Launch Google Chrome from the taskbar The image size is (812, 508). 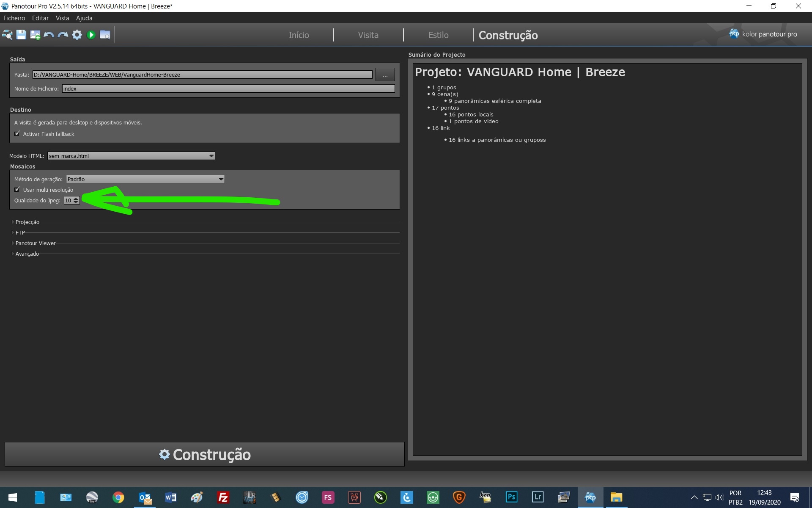[x=118, y=497]
